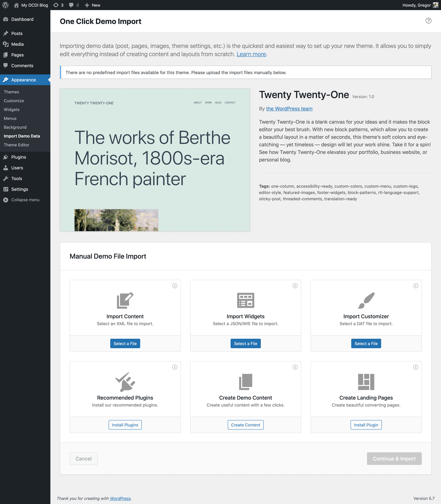Viewport: 441px width, 504px height.
Task: Open the updates icon showing 3
Action: 58,5
